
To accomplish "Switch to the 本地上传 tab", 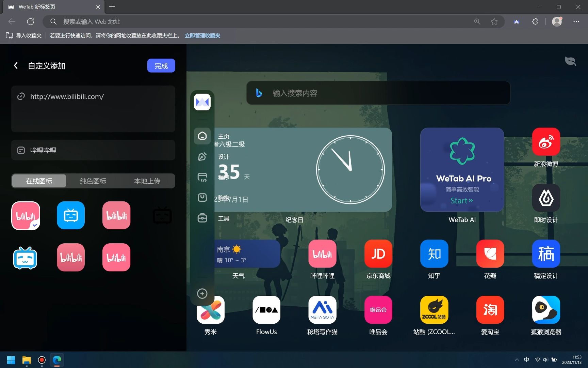I will click(147, 181).
